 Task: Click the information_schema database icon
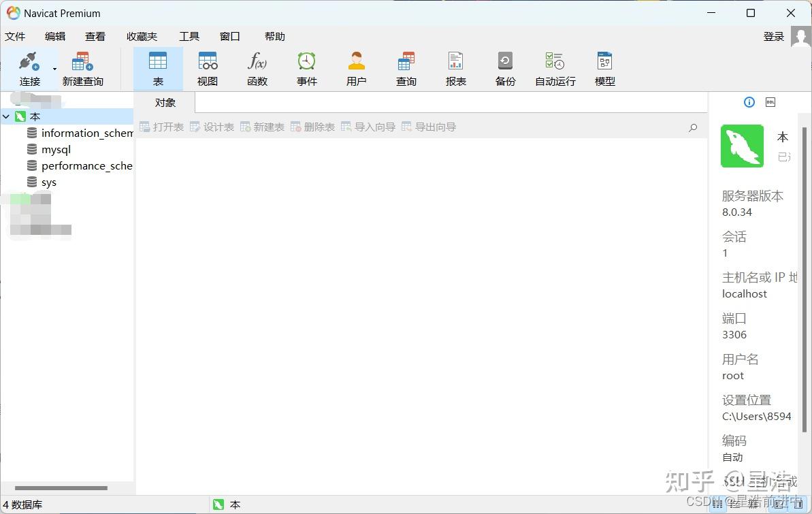pyautogui.click(x=32, y=133)
